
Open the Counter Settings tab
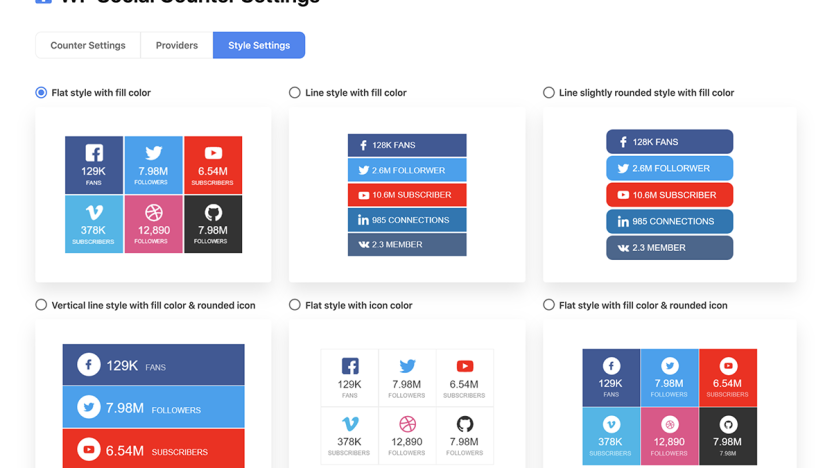tap(88, 45)
